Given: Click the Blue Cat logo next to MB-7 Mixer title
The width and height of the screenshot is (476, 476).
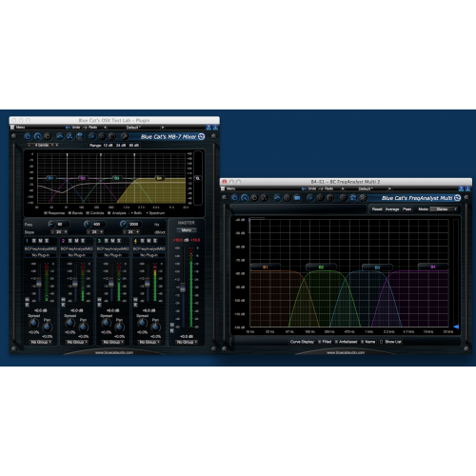Looking at the screenshot, I should pos(201,136).
